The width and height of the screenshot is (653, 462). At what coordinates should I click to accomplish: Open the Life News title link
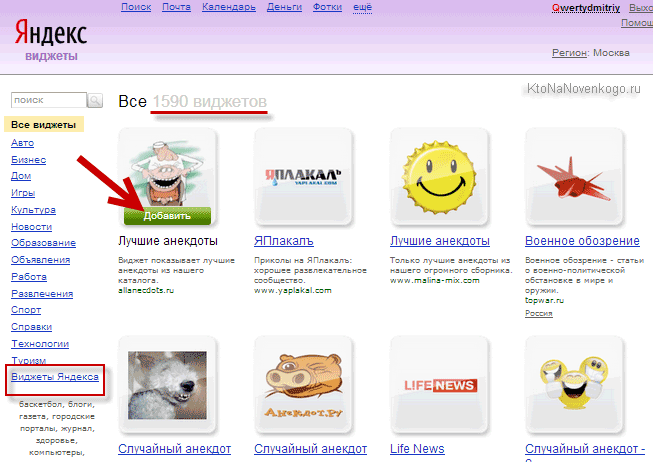(x=417, y=449)
